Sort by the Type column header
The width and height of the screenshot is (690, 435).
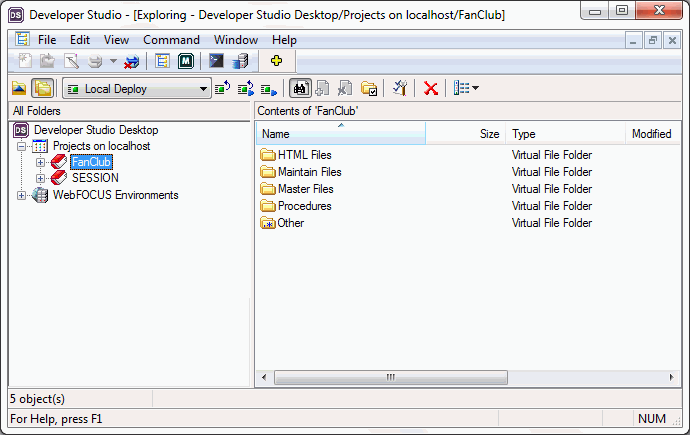pyautogui.click(x=565, y=134)
